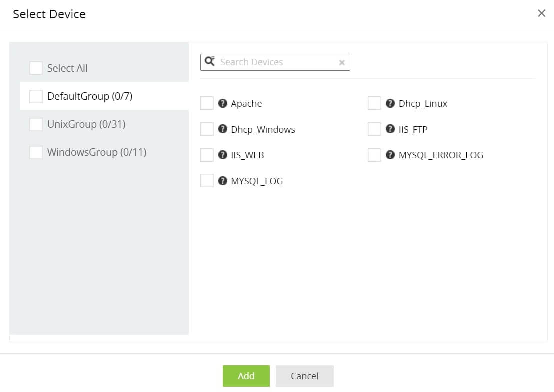Clear the search field with the x icon

pos(342,62)
